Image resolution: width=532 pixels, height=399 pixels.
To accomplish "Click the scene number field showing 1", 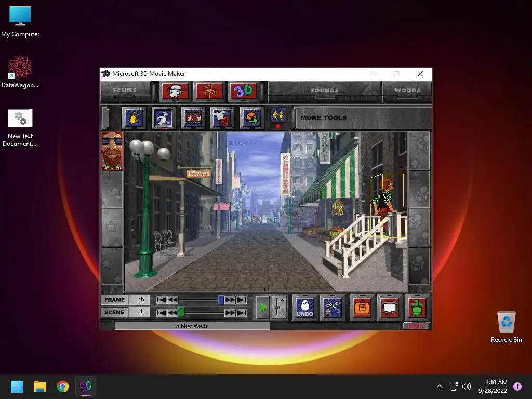I will click(139, 312).
